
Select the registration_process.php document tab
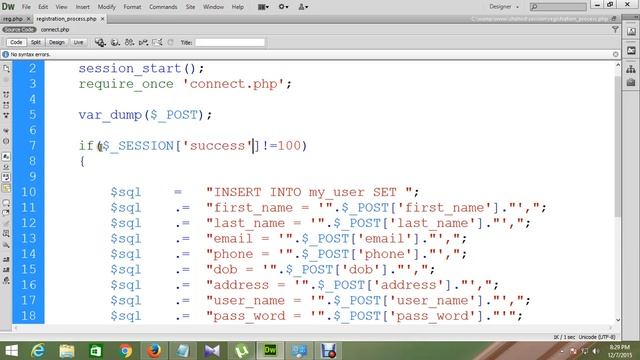tap(66, 19)
